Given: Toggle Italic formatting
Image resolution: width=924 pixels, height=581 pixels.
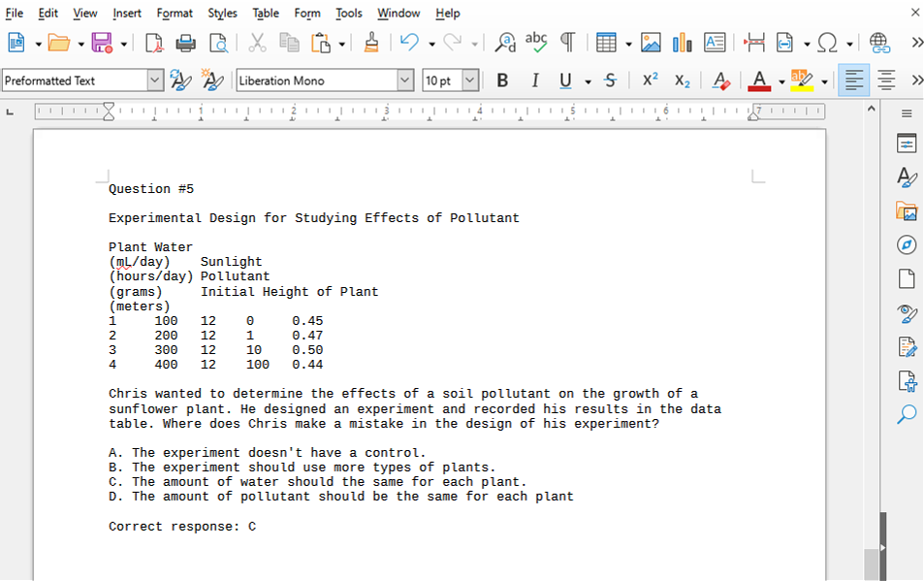Looking at the screenshot, I should 534,81.
